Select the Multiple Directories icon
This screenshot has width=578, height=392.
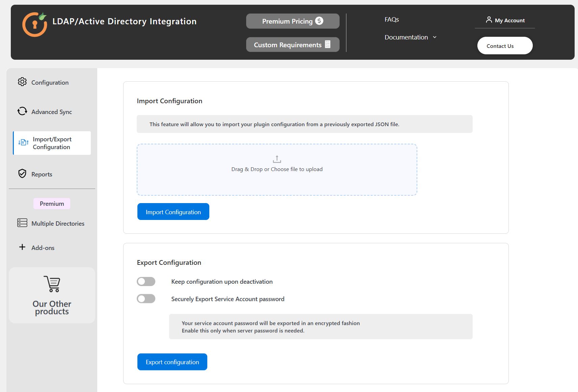click(22, 223)
